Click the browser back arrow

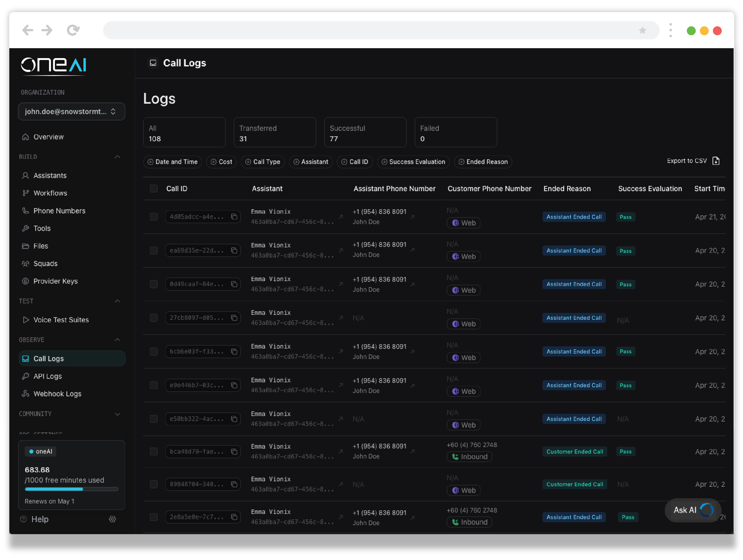click(x=27, y=30)
